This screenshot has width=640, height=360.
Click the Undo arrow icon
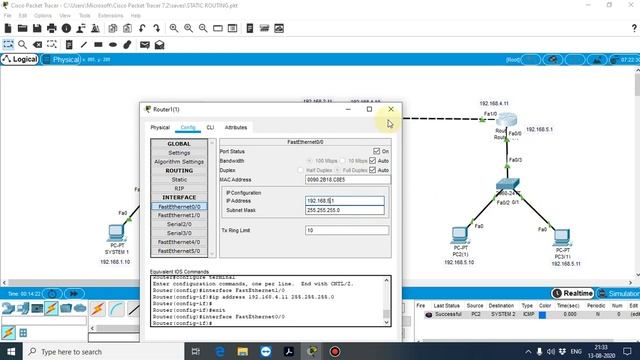[142, 28]
